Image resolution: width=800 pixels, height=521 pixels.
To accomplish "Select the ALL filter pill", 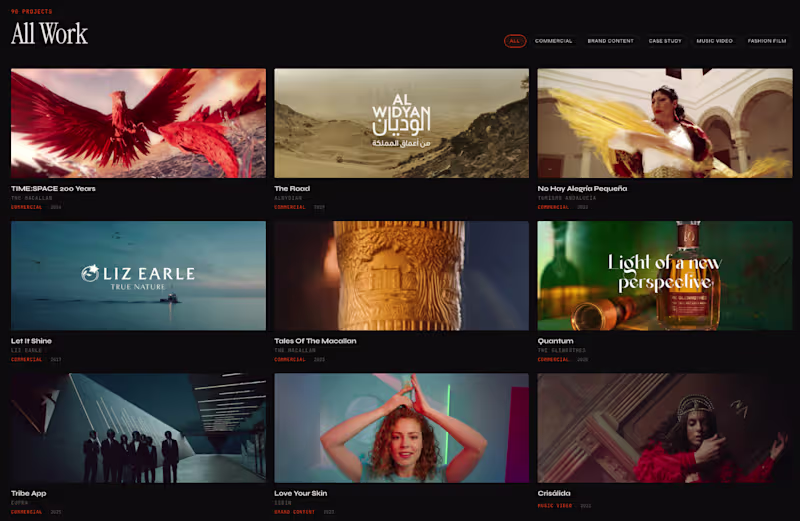I will [x=515, y=41].
